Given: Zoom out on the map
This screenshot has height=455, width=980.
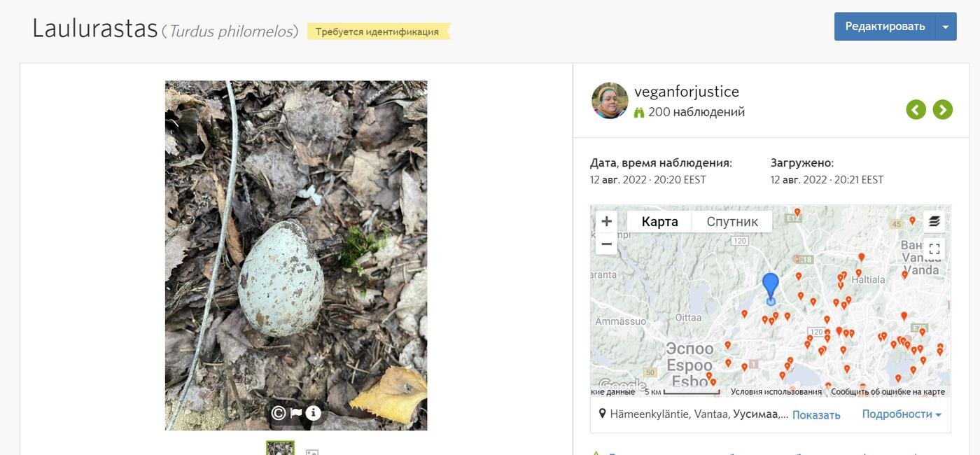Looking at the screenshot, I should (x=606, y=244).
